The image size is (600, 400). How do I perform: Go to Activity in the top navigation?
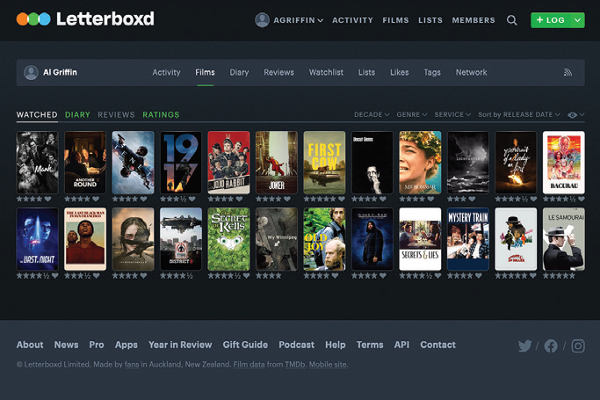[x=352, y=20]
